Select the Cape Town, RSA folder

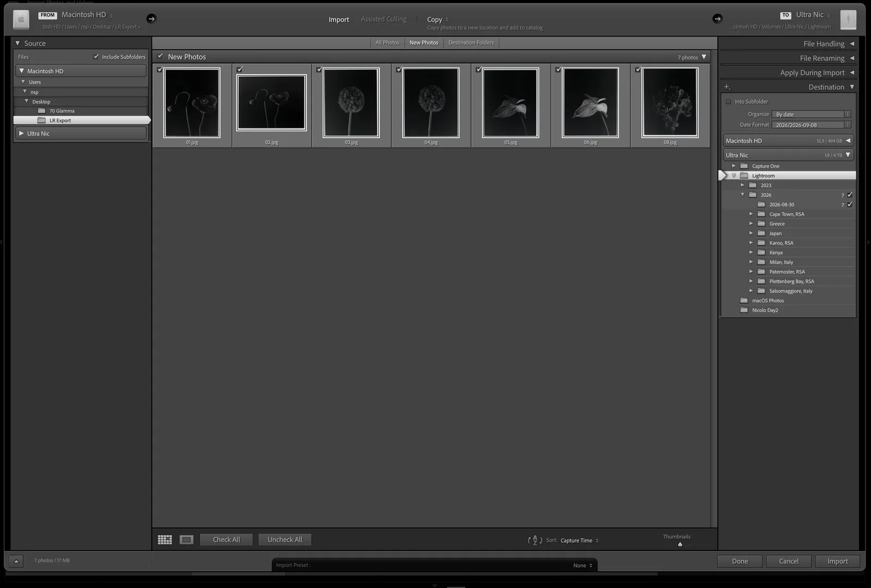787,215
